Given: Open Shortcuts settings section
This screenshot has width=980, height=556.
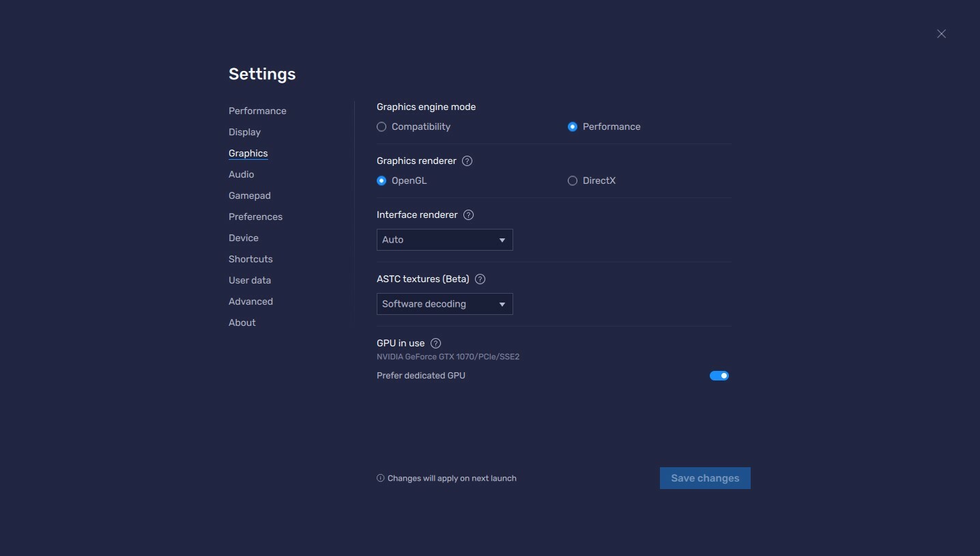Looking at the screenshot, I should [250, 259].
